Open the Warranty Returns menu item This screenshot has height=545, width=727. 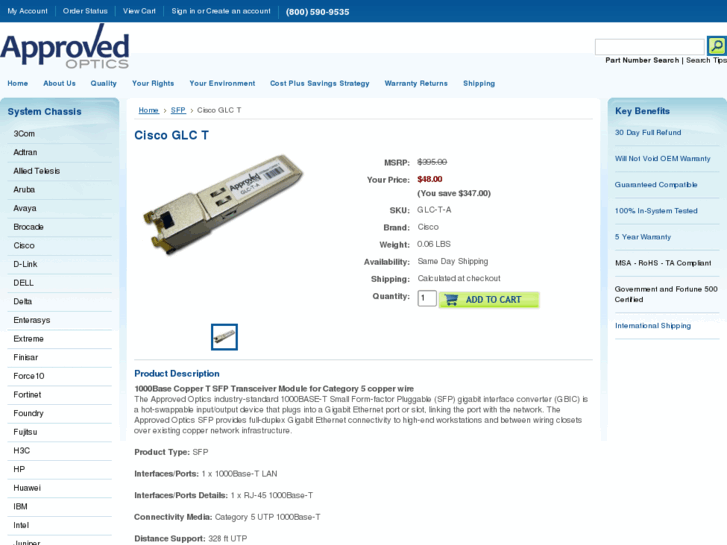(416, 83)
